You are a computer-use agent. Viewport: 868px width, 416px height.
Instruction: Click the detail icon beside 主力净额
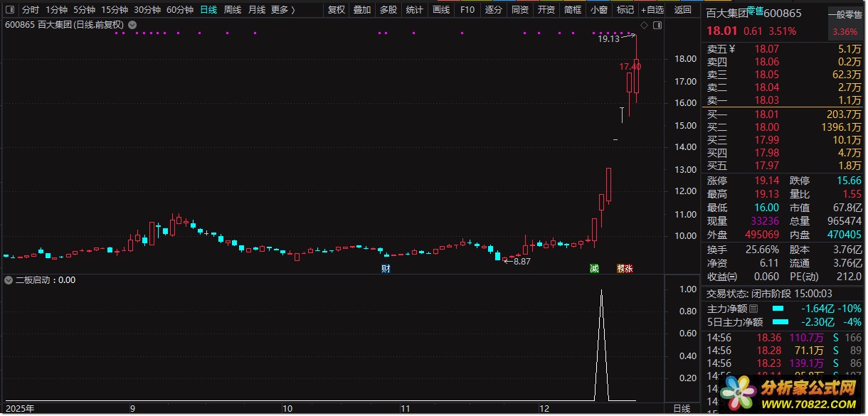pos(753,308)
